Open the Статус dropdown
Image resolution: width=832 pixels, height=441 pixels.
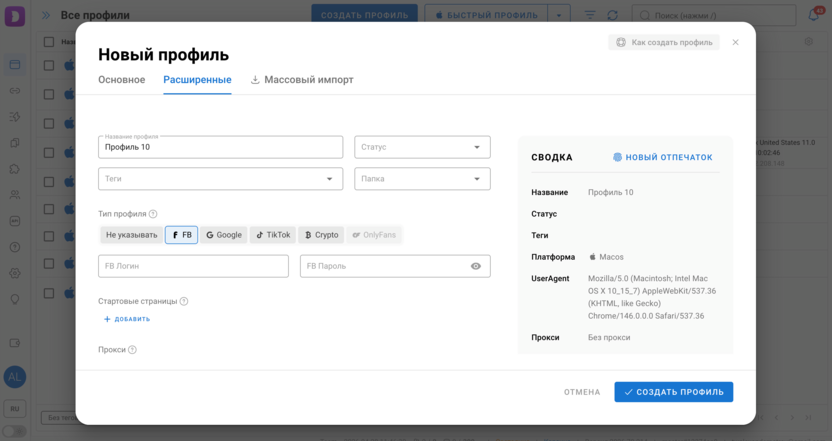point(422,147)
